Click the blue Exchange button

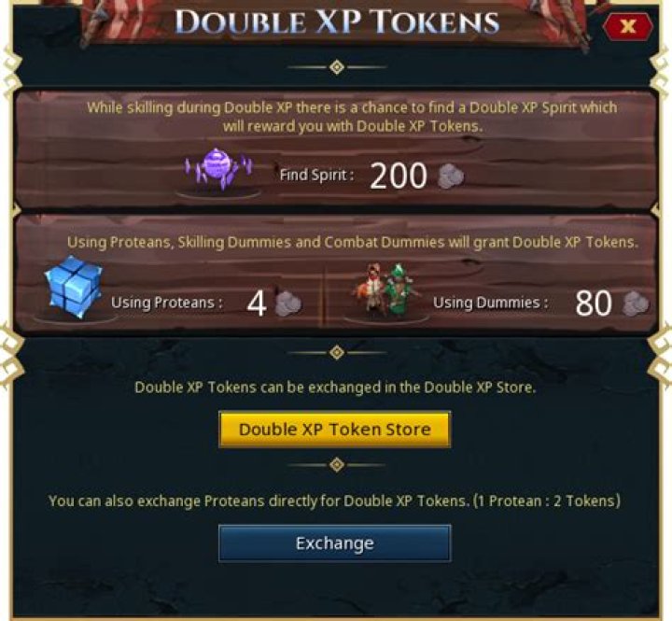tap(335, 543)
